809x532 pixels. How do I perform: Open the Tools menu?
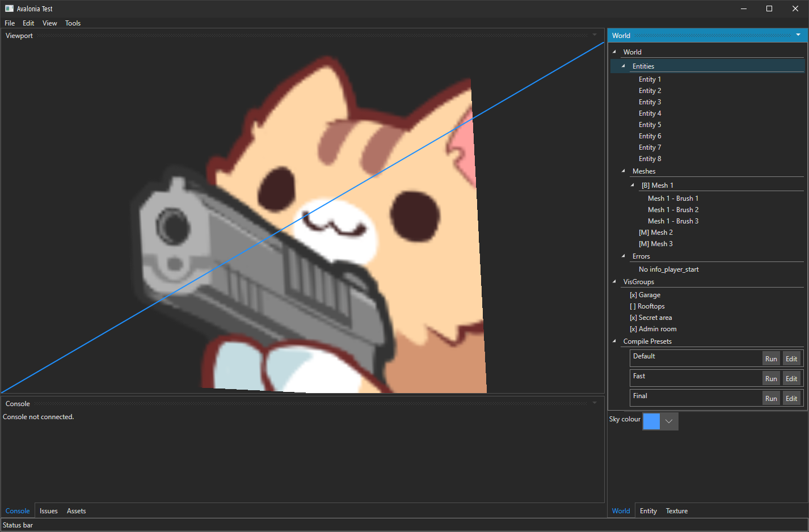pos(73,23)
